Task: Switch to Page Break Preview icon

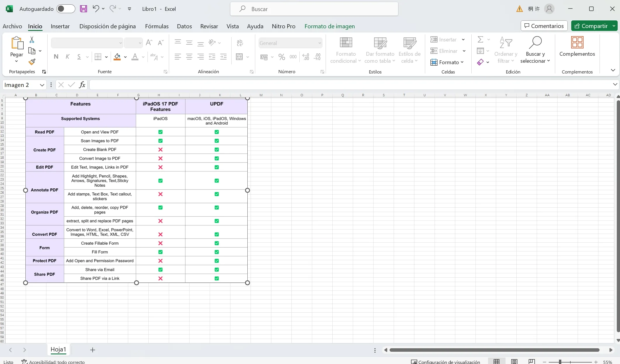Action: click(x=532, y=362)
